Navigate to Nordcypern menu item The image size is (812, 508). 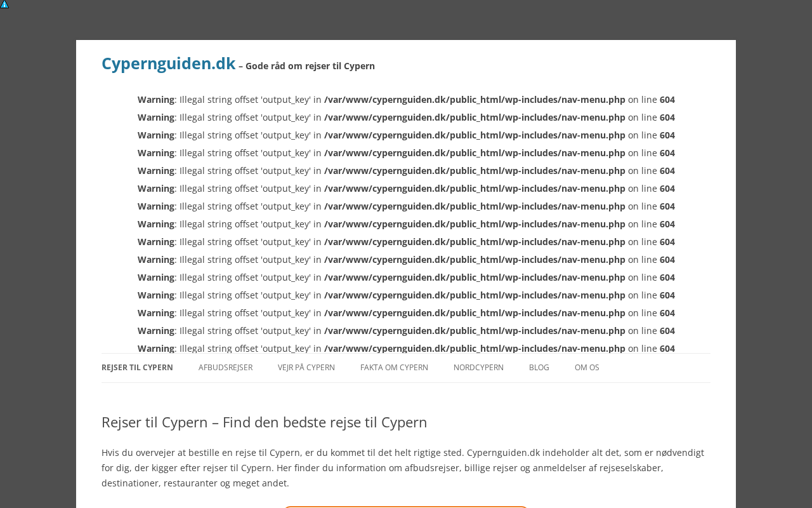point(478,368)
